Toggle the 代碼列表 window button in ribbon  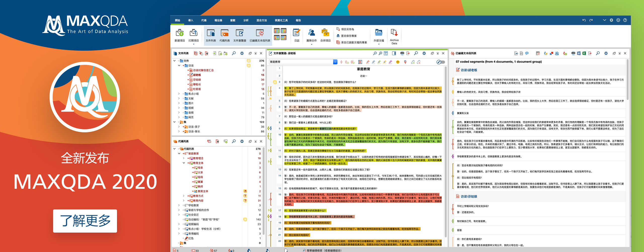224,36
